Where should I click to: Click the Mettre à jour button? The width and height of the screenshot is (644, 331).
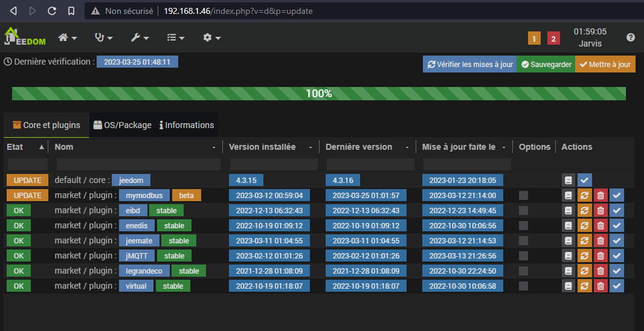point(605,65)
